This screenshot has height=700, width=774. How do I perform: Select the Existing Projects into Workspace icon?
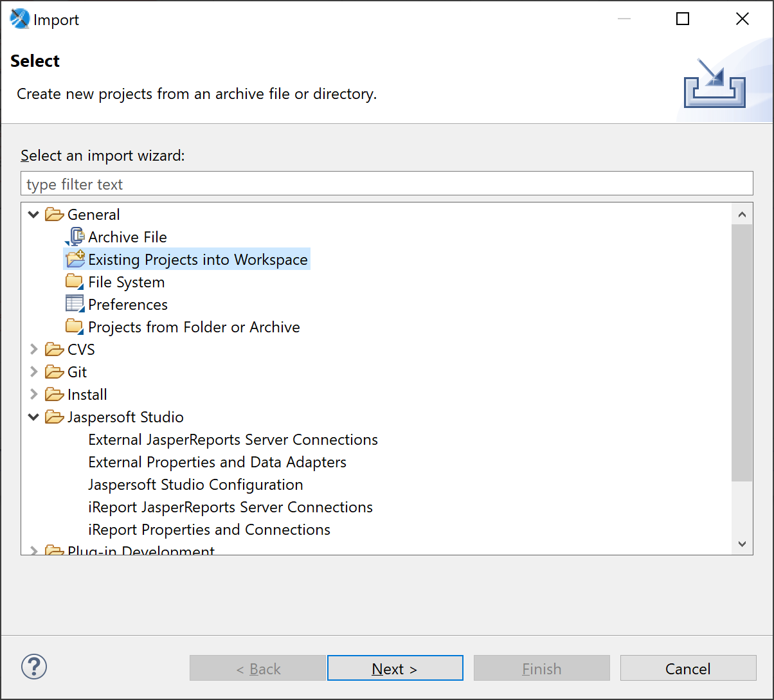tap(75, 259)
